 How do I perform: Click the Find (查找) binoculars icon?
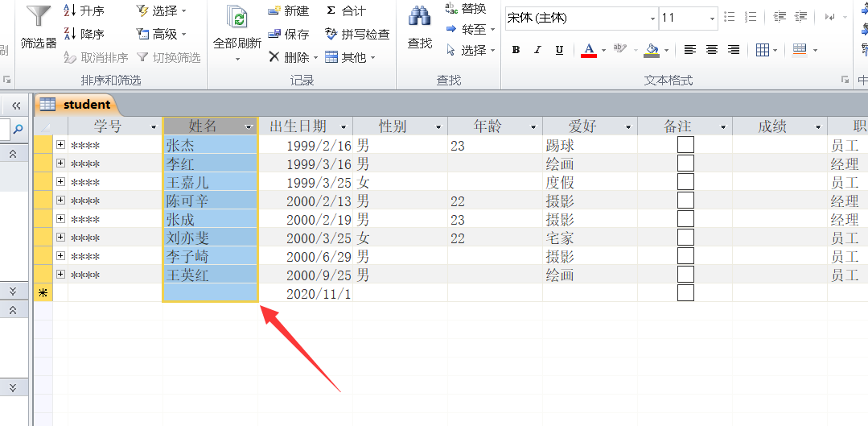click(419, 18)
